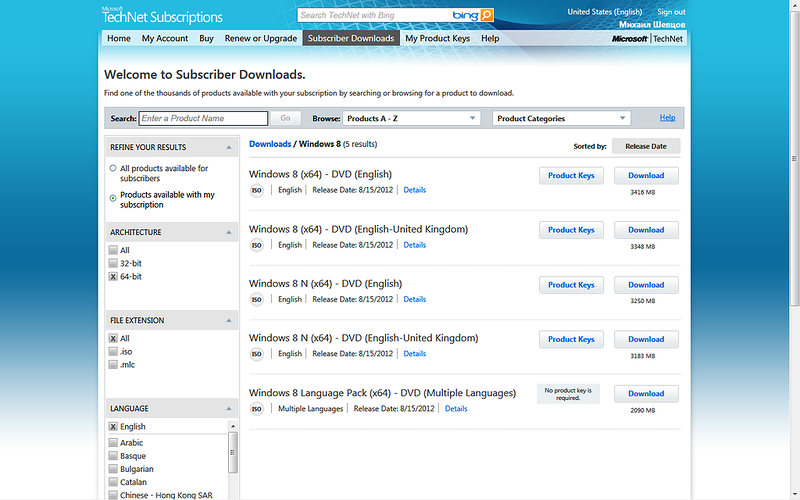Toggle the All file extension checkbox
This screenshot has width=800, height=500.
113,338
